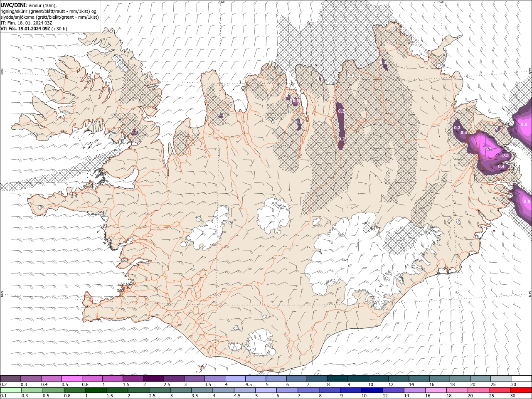Click the pink swatch starting at 20, lower legend

(478, 390)
